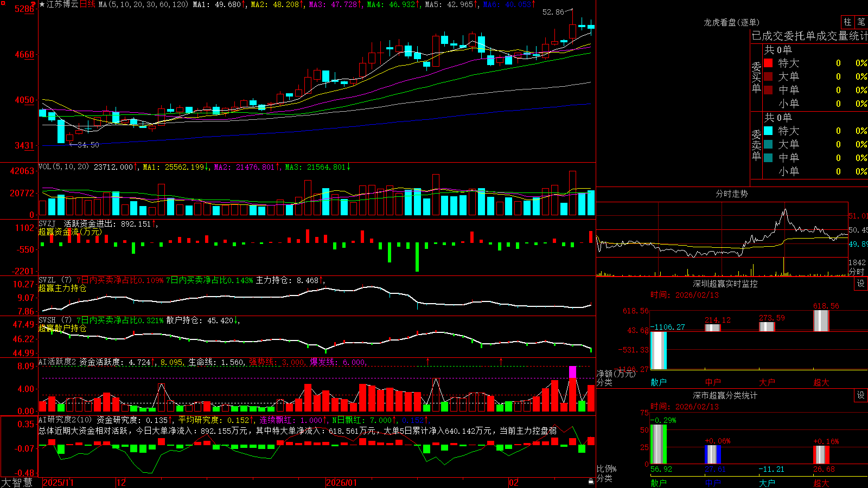Click the VOL(5,10,20) indicator label

tap(64, 167)
